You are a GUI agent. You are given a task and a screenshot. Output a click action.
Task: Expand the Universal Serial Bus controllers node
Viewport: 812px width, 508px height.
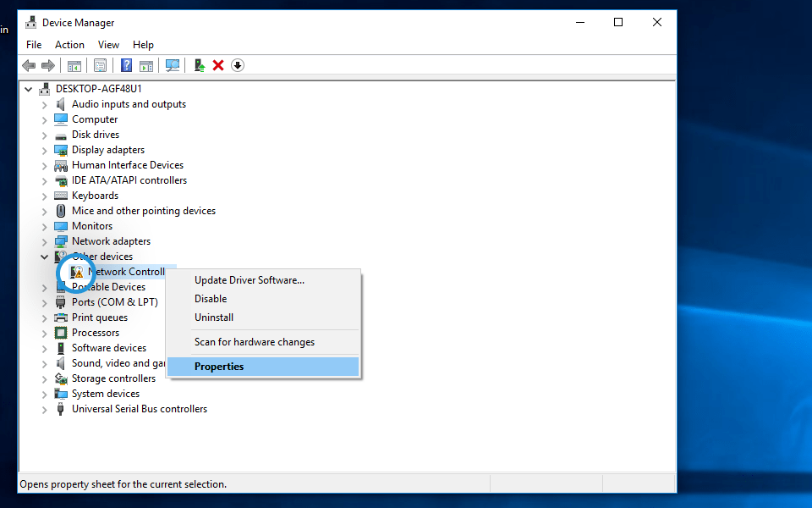44,409
